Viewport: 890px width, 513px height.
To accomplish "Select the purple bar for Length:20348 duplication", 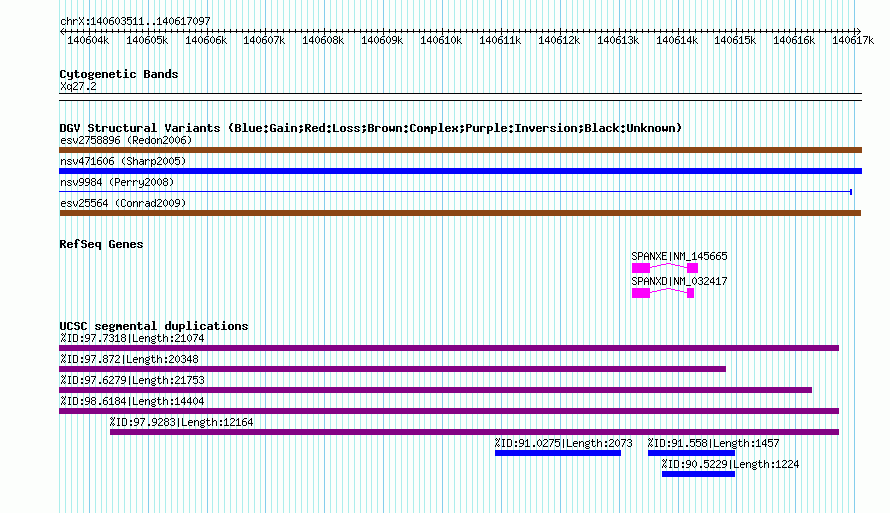I will [x=393, y=369].
